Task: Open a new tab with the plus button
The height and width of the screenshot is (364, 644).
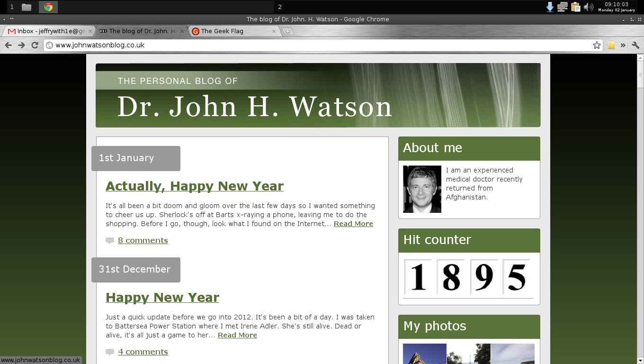Action: tap(288, 31)
